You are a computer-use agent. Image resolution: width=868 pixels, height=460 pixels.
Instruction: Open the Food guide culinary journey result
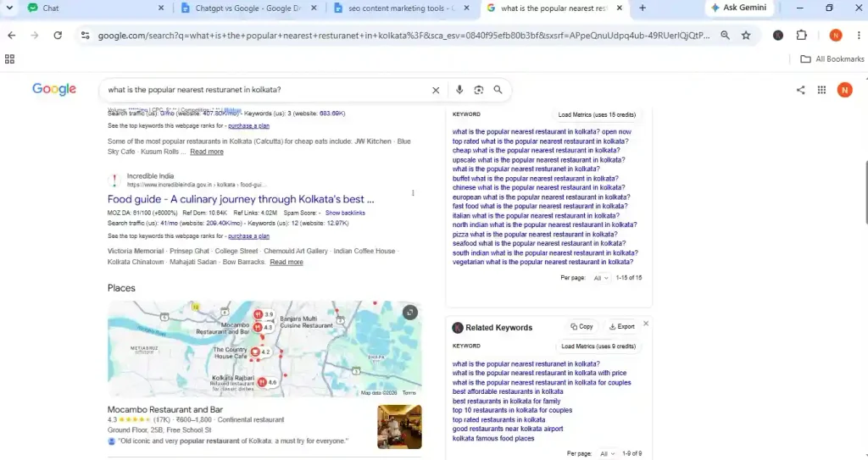(241, 199)
